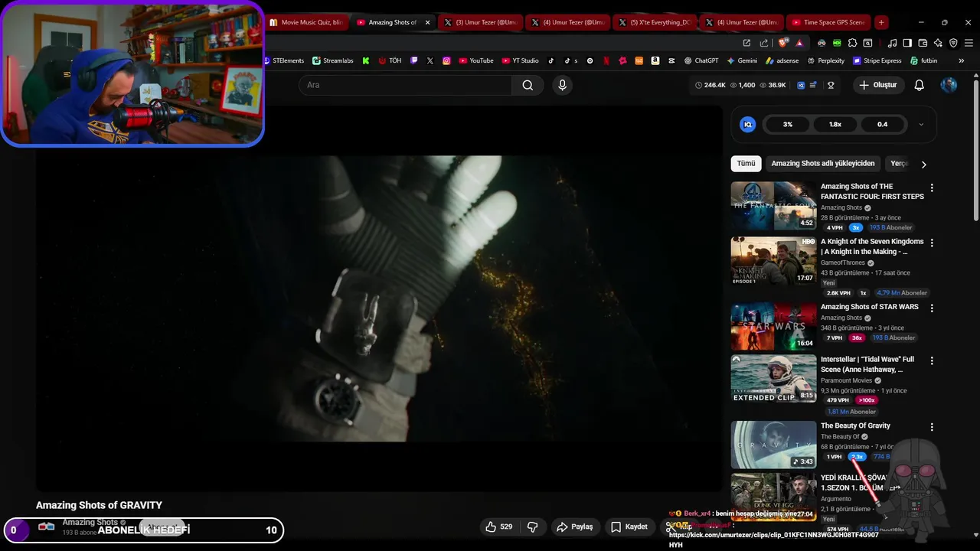
Task: Click the YouTube search magnifier button
Action: pos(528,85)
